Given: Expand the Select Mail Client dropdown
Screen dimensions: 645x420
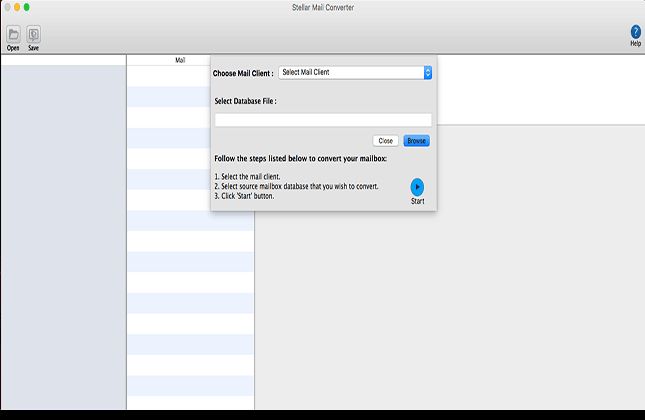Looking at the screenshot, I should point(355,72).
